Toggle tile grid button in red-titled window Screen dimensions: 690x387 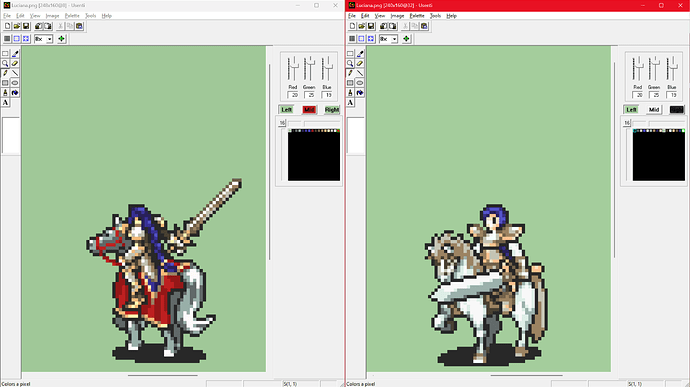tap(371, 39)
